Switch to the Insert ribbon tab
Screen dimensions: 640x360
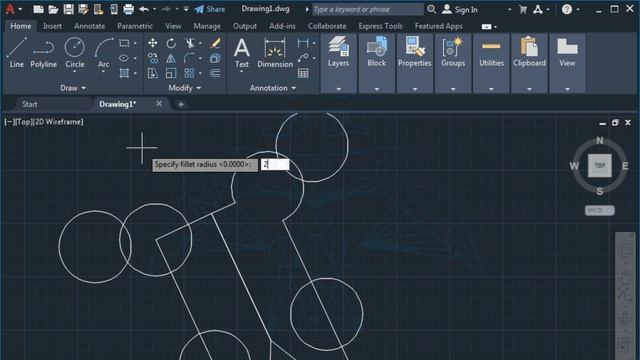52,26
